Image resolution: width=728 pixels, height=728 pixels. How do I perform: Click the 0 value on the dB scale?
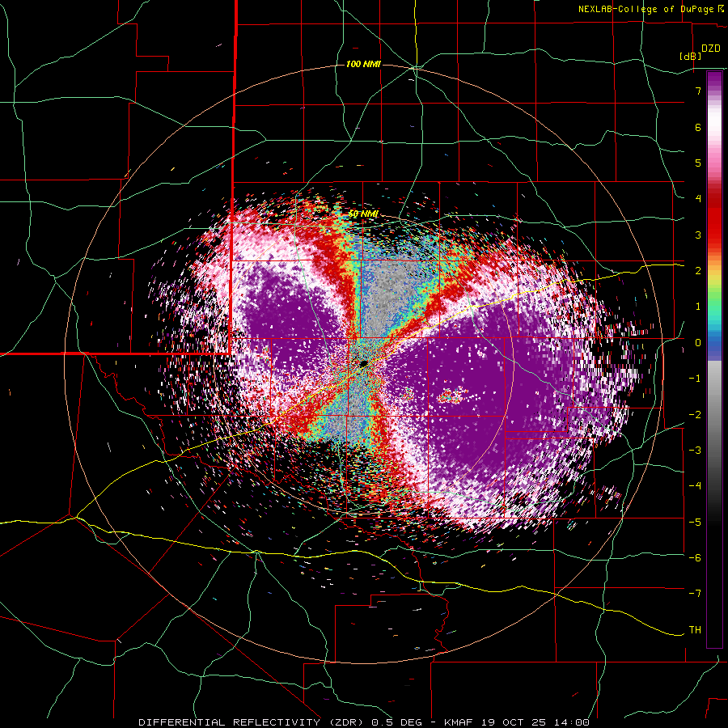(698, 343)
